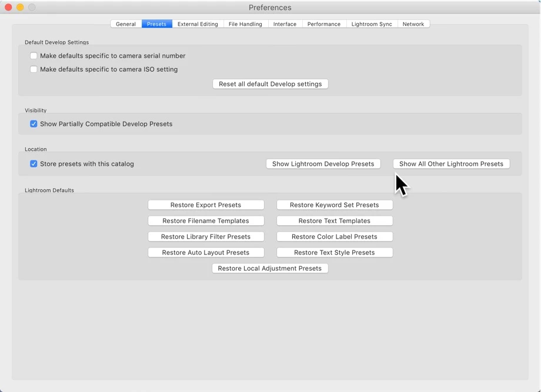Switch to the General tab
The image size is (541, 392).
click(x=126, y=24)
